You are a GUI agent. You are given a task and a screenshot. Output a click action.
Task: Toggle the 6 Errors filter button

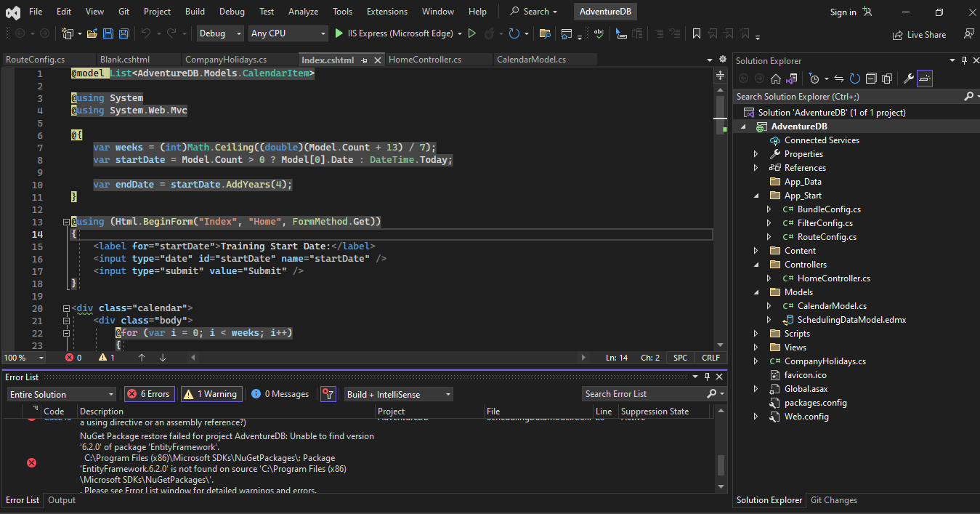149,394
